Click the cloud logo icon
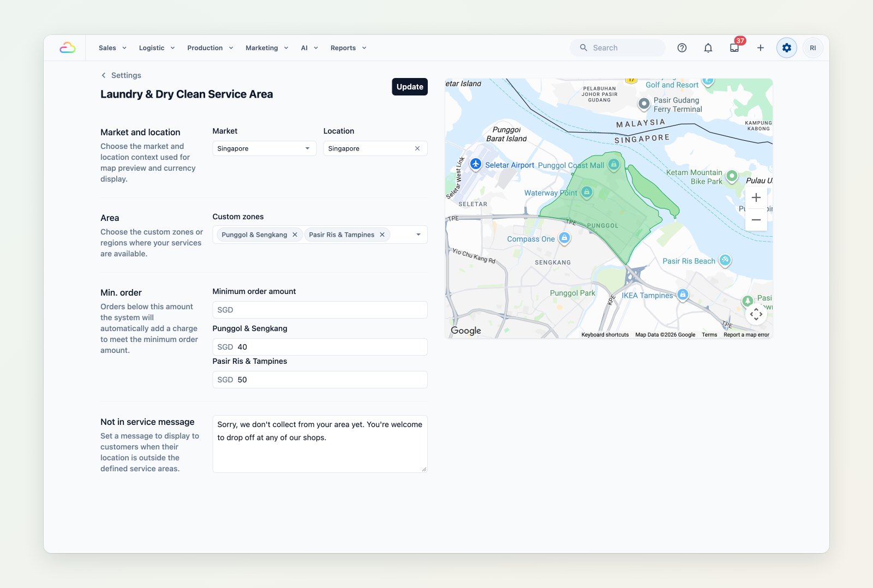The height and width of the screenshot is (588, 873). 68,48
